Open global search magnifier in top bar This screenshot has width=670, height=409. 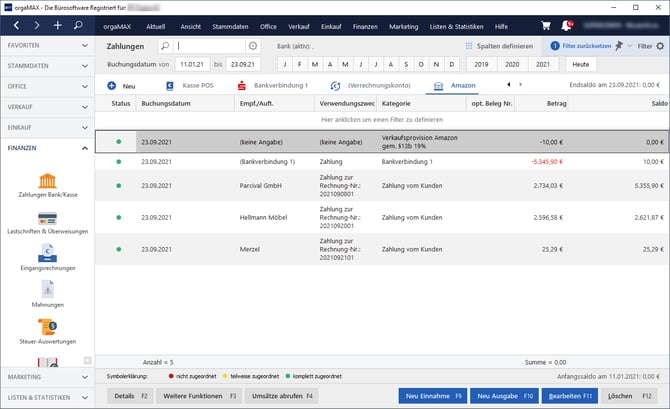[x=78, y=26]
